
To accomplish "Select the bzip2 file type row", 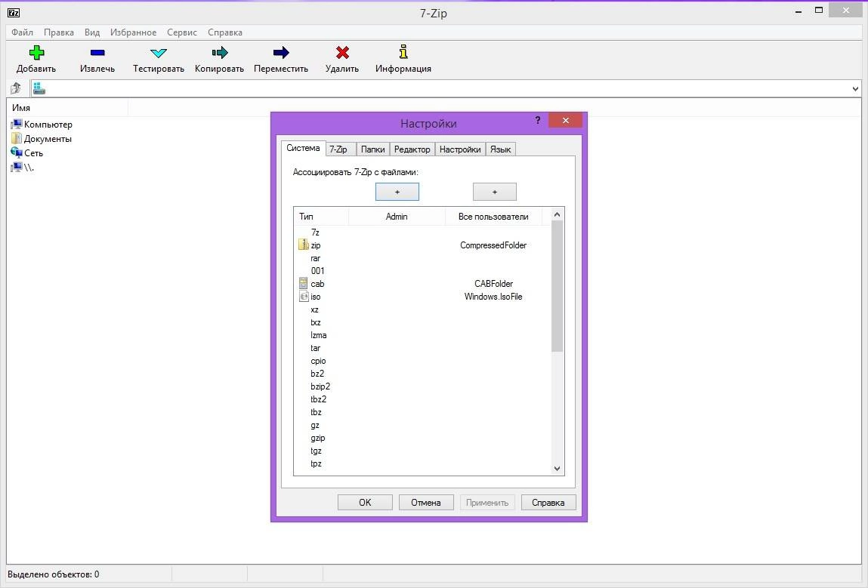I will [423, 386].
